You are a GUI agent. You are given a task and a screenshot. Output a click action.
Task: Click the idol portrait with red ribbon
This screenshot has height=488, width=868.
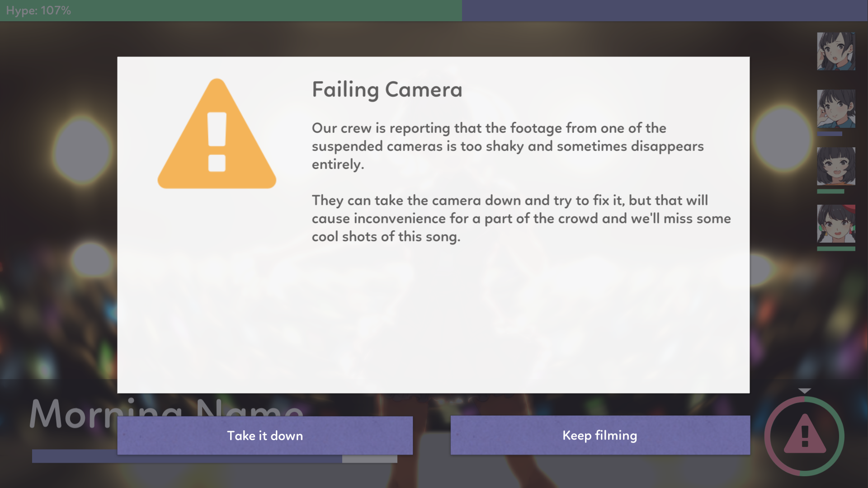[836, 223]
